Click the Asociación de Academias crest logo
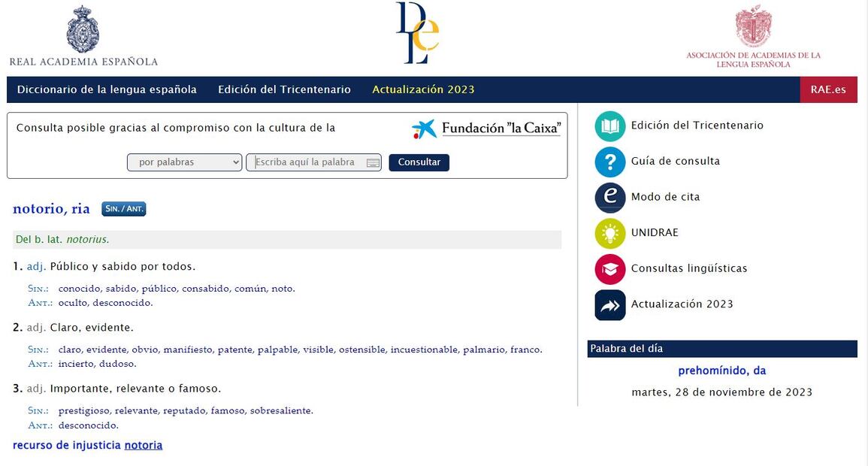The image size is (868, 466). coord(753,27)
